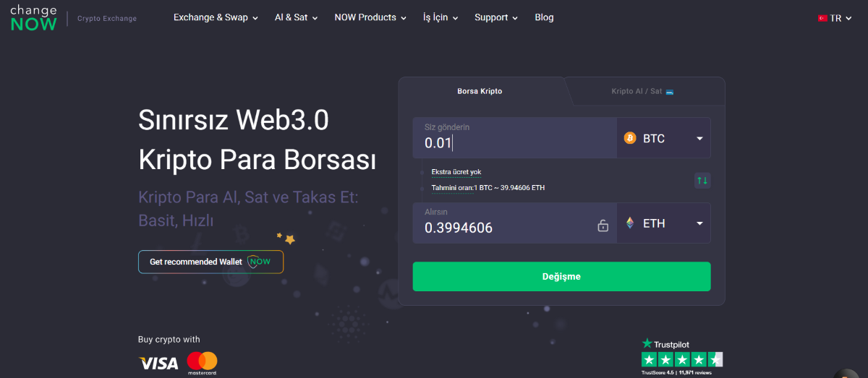Image resolution: width=868 pixels, height=378 pixels.
Task: Expand the Al & Sat menu
Action: tap(296, 17)
